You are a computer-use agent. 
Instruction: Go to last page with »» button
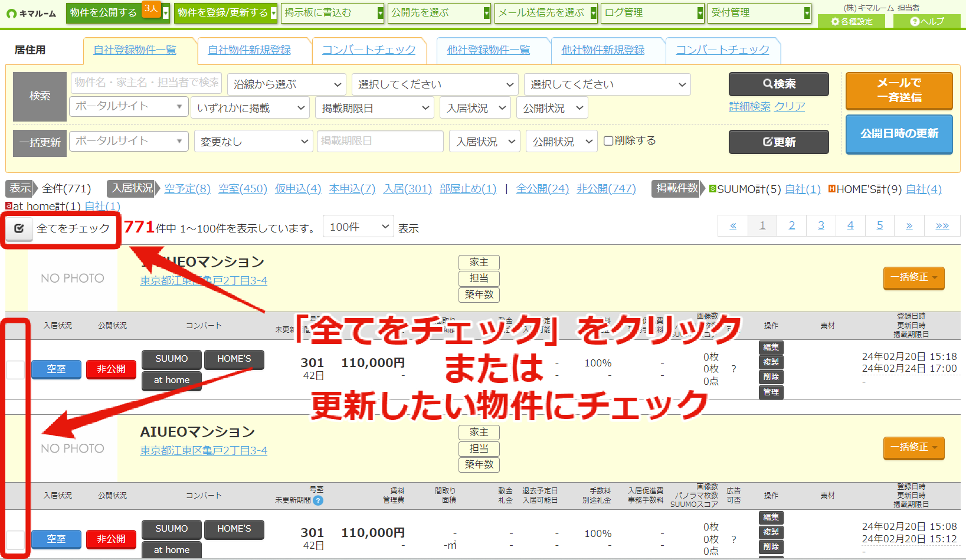[942, 226]
